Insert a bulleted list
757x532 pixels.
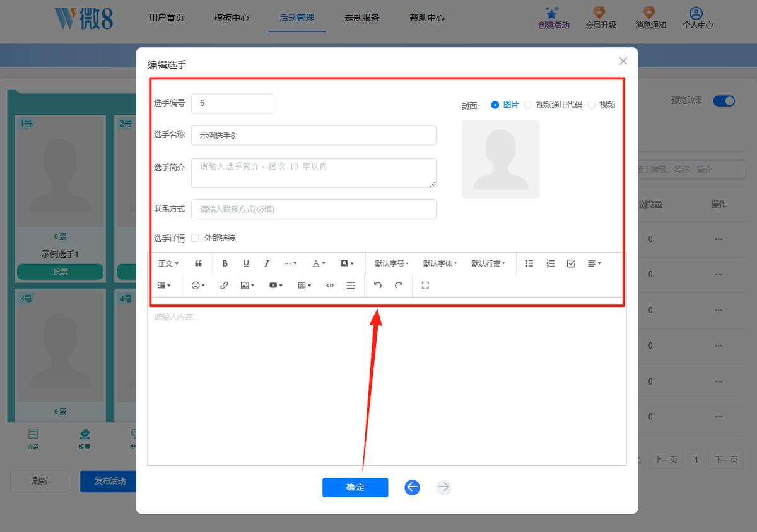click(x=529, y=263)
